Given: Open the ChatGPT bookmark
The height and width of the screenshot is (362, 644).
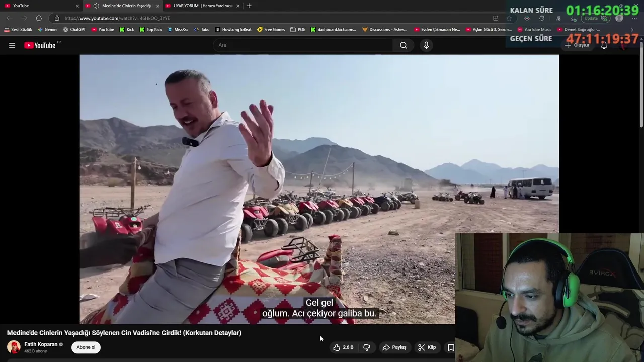Looking at the screenshot, I should (x=74, y=30).
